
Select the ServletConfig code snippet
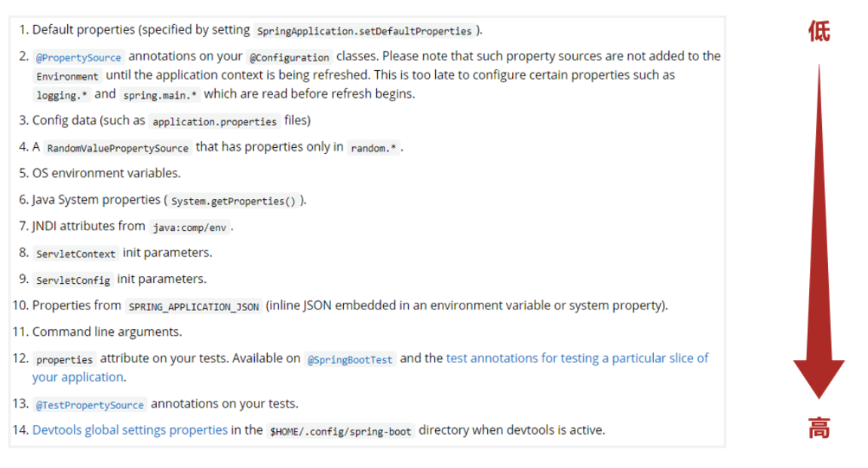pos(73,281)
